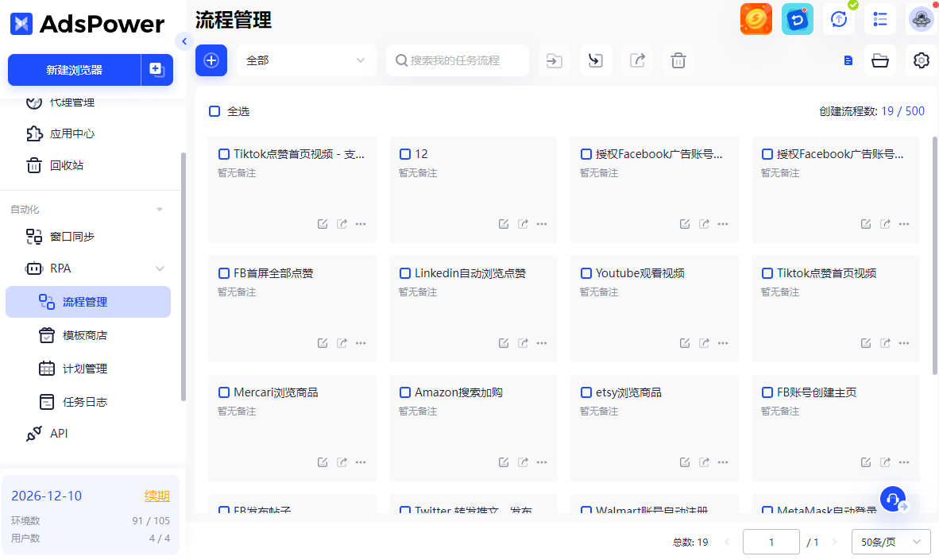The width and height of the screenshot is (939, 560).
Task: Open more options on Mercari浏览商品 card
Action: [361, 462]
